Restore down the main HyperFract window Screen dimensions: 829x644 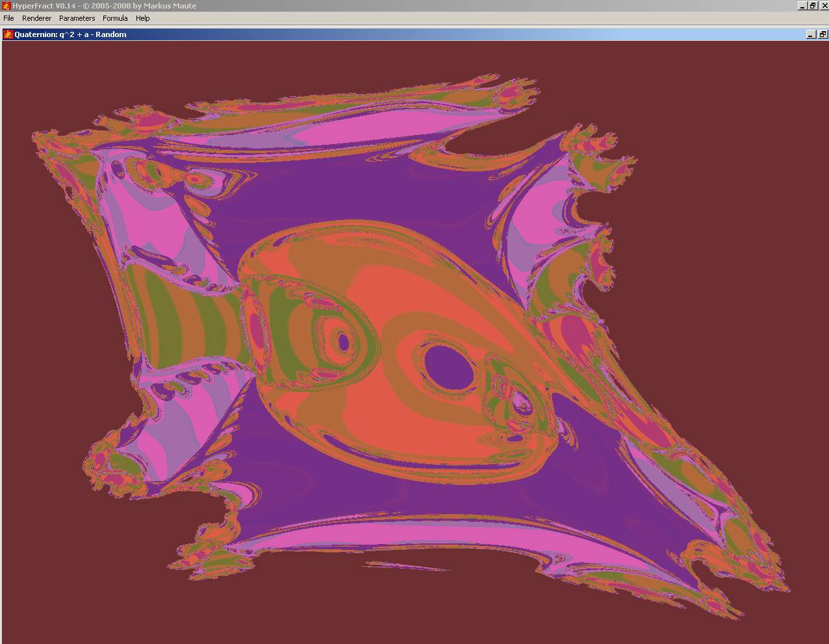pos(812,6)
